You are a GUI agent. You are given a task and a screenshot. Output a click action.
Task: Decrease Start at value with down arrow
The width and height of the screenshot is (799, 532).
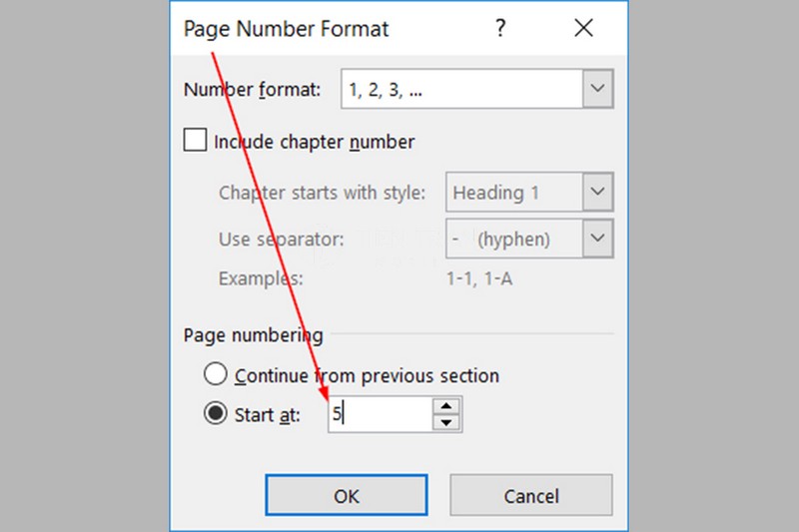(448, 422)
